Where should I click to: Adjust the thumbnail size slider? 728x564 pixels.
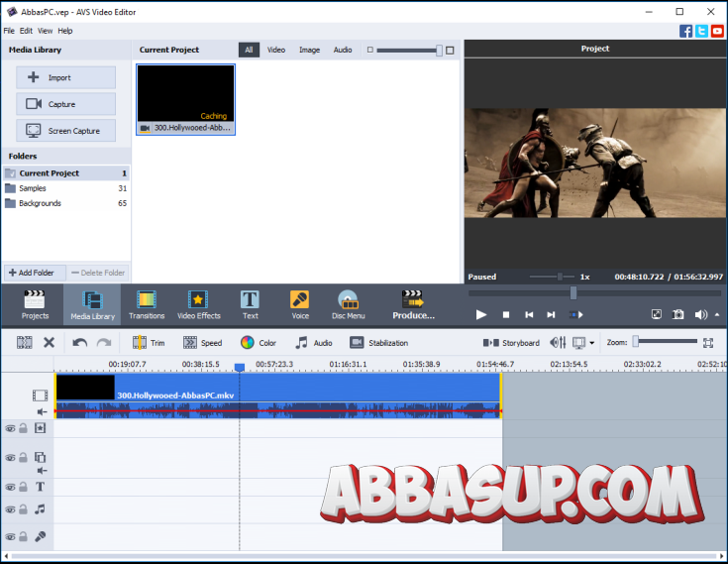coord(439,51)
